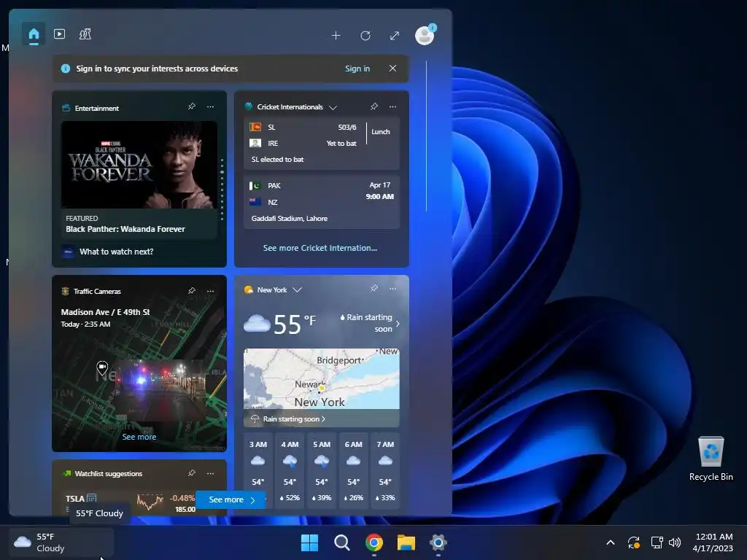The height and width of the screenshot is (560, 747).
Task: Open taskbar Search
Action: pos(341,542)
